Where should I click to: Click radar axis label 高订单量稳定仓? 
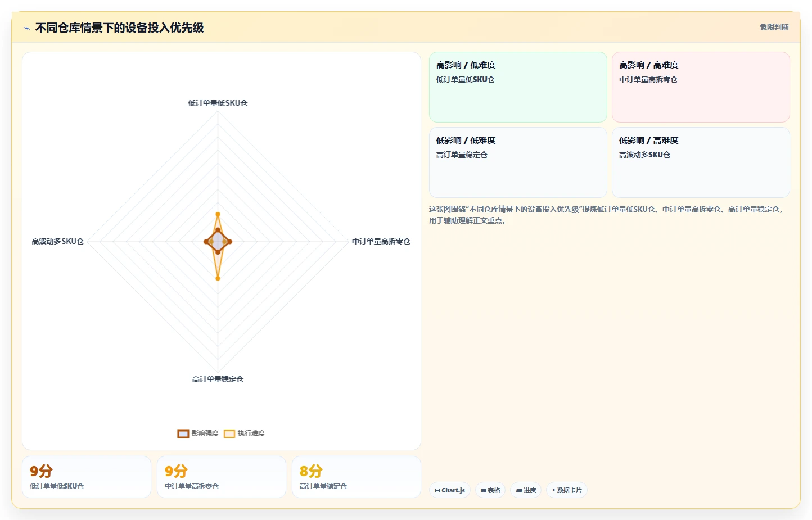[218, 379]
